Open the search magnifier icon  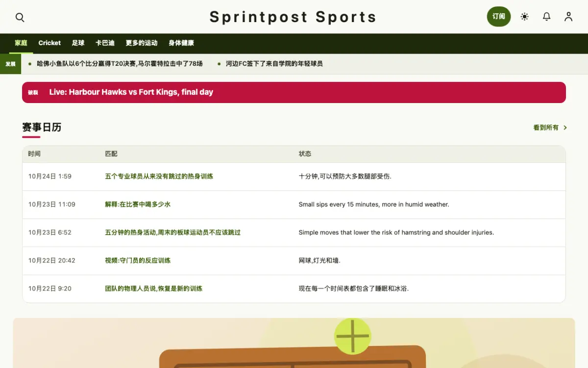pos(20,17)
